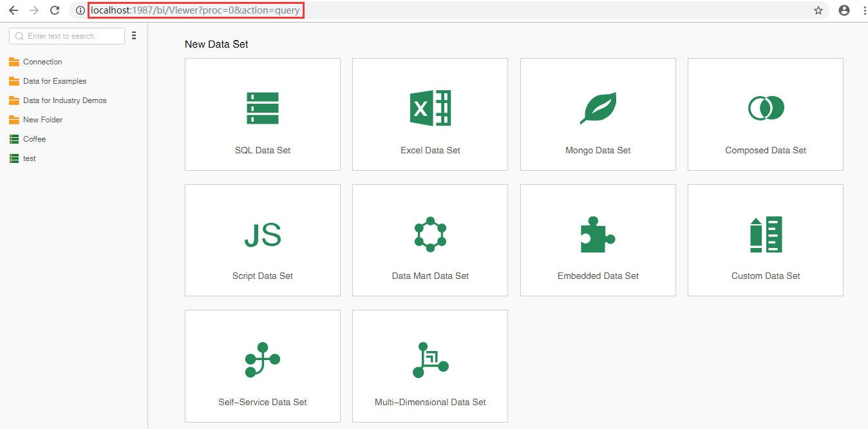The width and height of the screenshot is (868, 429).
Task: Click the Custom Data Set icon
Action: pos(765,234)
